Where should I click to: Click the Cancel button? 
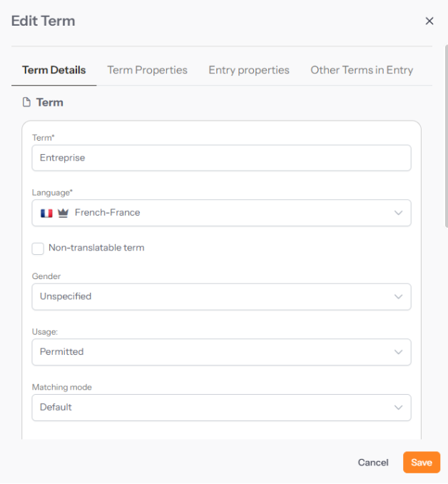[x=373, y=463]
